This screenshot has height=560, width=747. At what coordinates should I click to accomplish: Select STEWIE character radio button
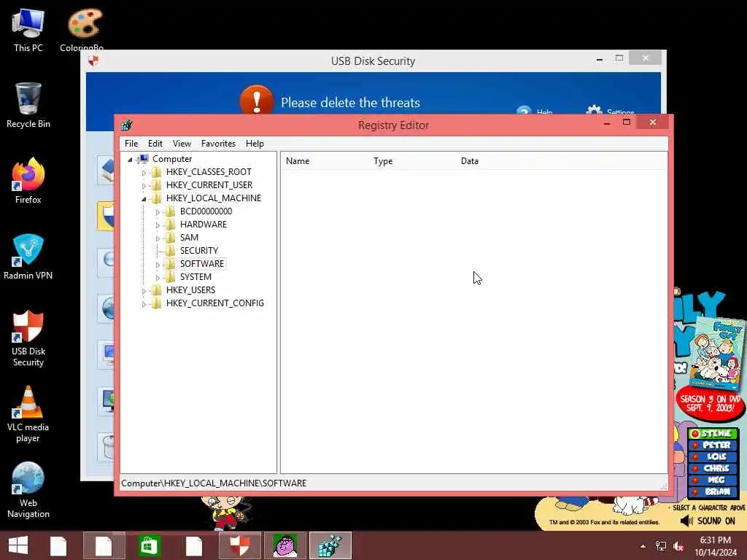[x=695, y=433]
